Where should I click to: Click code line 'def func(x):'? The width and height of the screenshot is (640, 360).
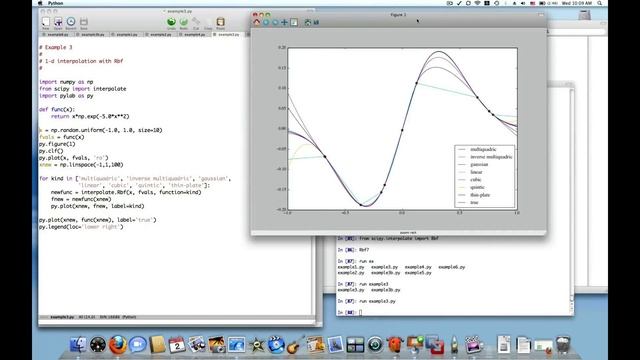pos(57,109)
